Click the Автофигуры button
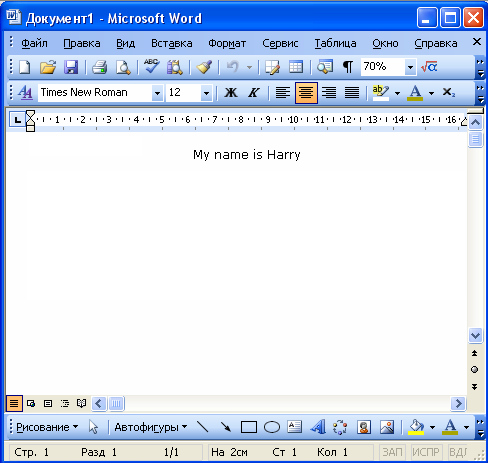The width and height of the screenshot is (488, 463). click(x=150, y=427)
